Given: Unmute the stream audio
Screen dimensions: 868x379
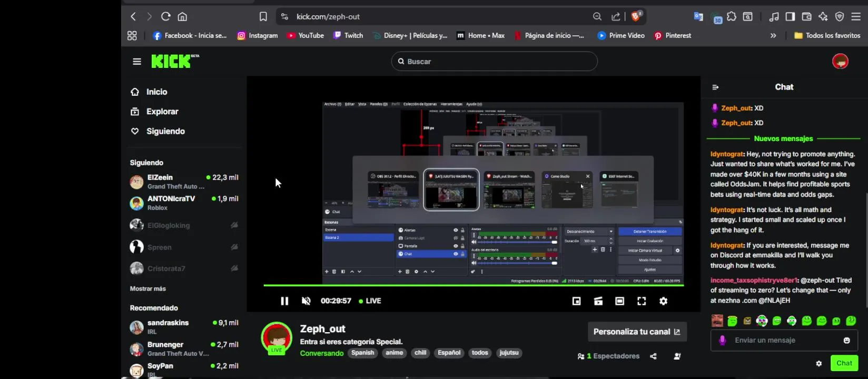Looking at the screenshot, I should pos(306,301).
